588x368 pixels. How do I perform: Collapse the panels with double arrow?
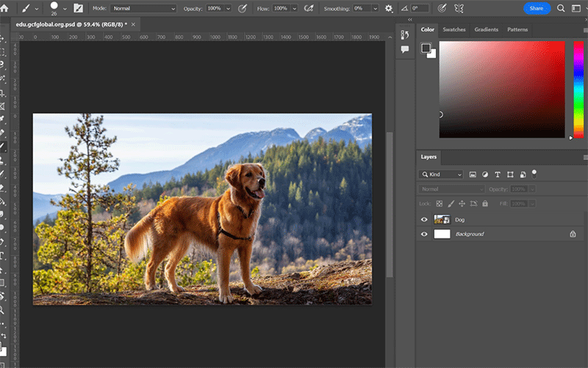[410, 20]
